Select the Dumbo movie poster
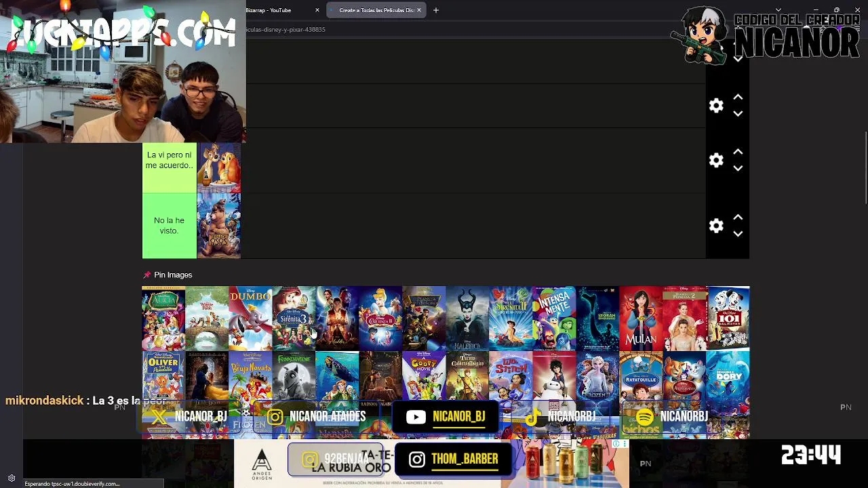This screenshot has width=868, height=488. 250,318
